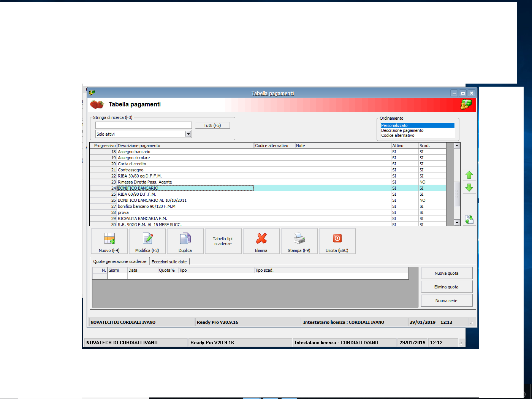
Task: Select the RICEVUTA BANCARIA F.M. row
Action: [x=268, y=218]
